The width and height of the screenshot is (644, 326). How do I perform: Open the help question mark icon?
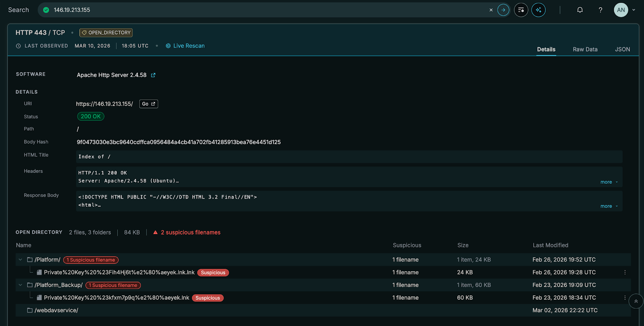(600, 10)
